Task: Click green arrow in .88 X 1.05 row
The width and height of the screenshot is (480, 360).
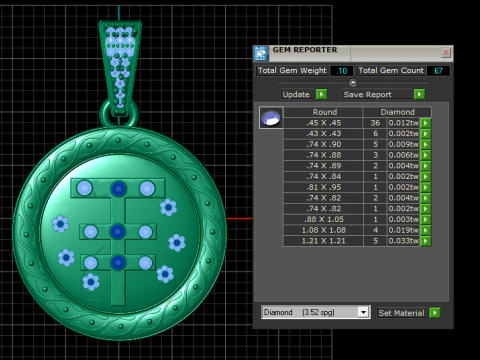Action: click(425, 219)
